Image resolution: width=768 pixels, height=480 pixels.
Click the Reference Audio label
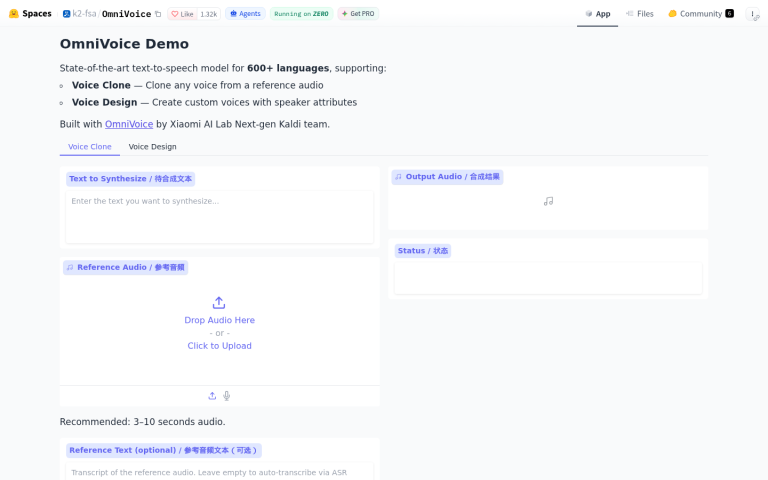pos(125,267)
